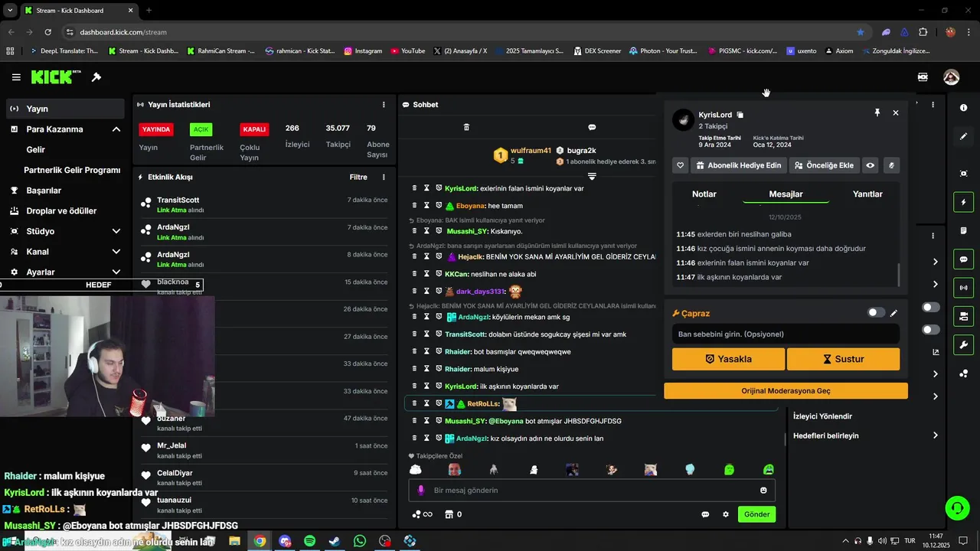Expand the Ayarlar menu

tap(116, 272)
